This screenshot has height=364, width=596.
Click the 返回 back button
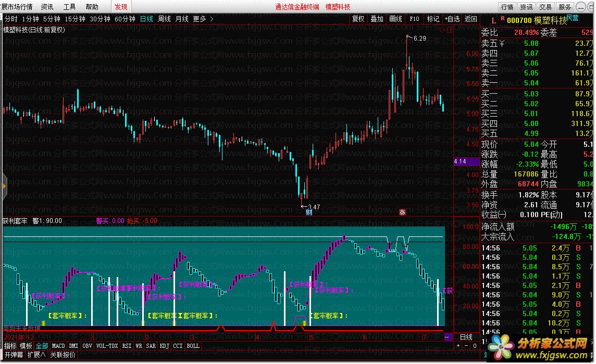(470, 19)
